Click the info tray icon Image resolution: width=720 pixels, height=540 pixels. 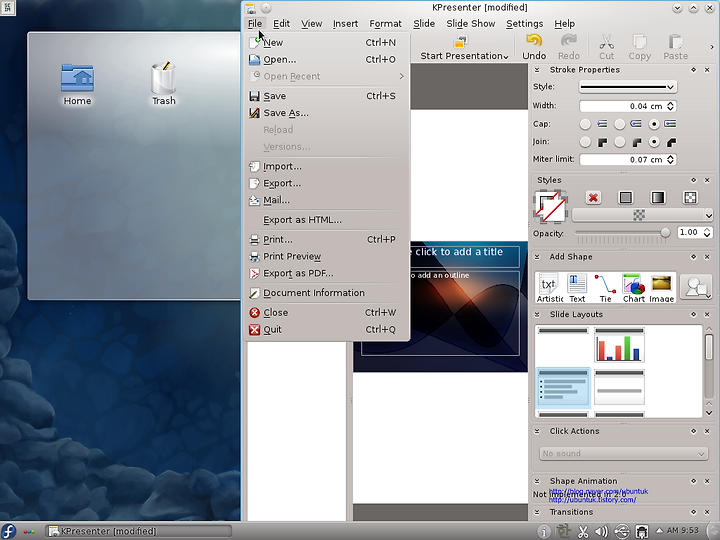544,532
